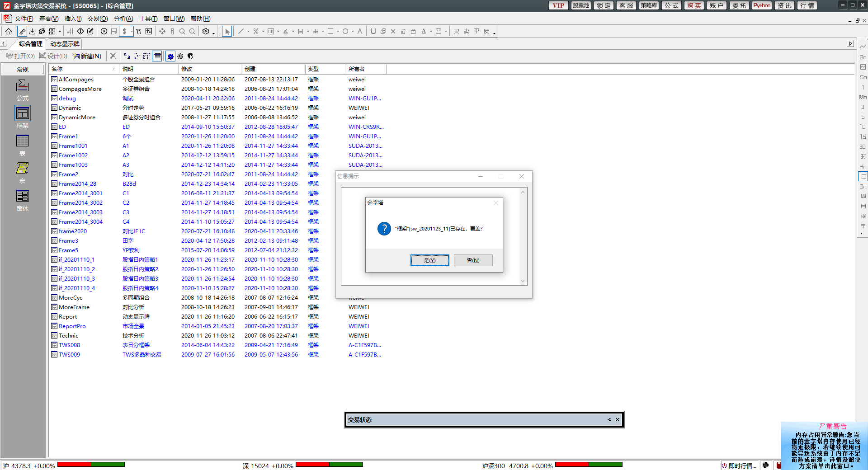
Task: Click the 卖 sell toolbar icon
Action: pos(466,31)
